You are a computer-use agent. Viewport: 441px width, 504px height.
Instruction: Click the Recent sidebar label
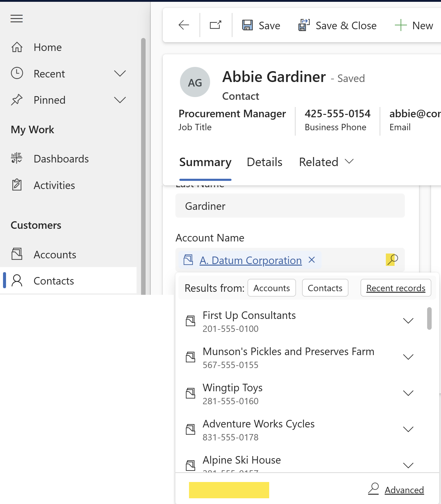pyautogui.click(x=49, y=74)
